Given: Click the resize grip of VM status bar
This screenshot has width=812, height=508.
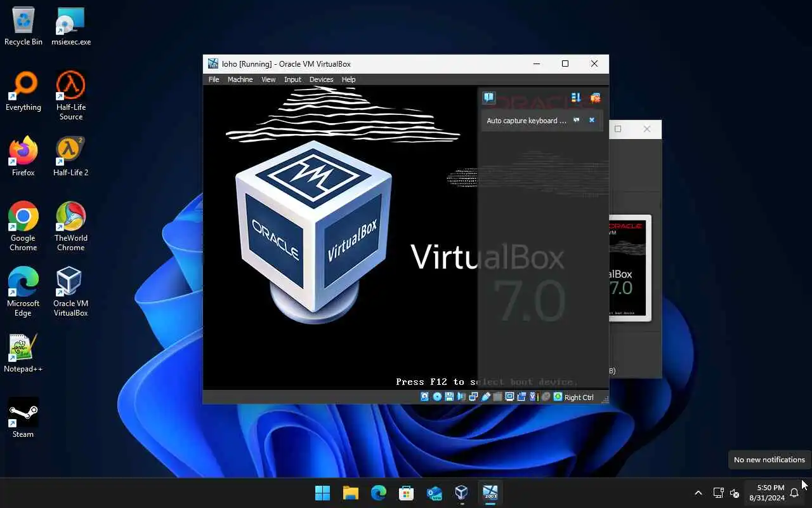Looking at the screenshot, I should [605, 399].
